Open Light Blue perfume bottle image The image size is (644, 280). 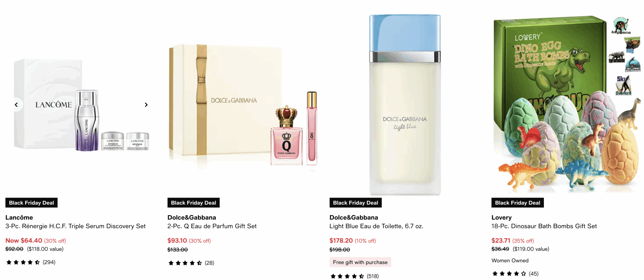click(405, 104)
